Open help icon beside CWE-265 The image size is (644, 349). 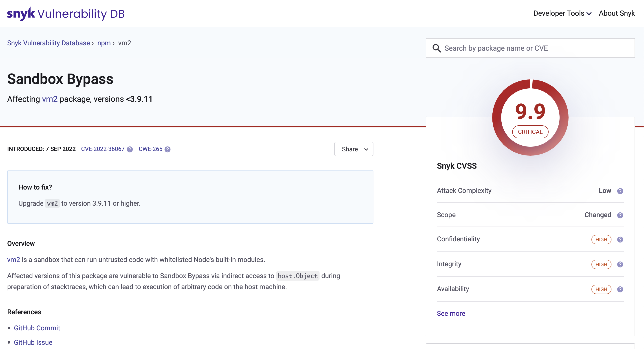(x=168, y=149)
